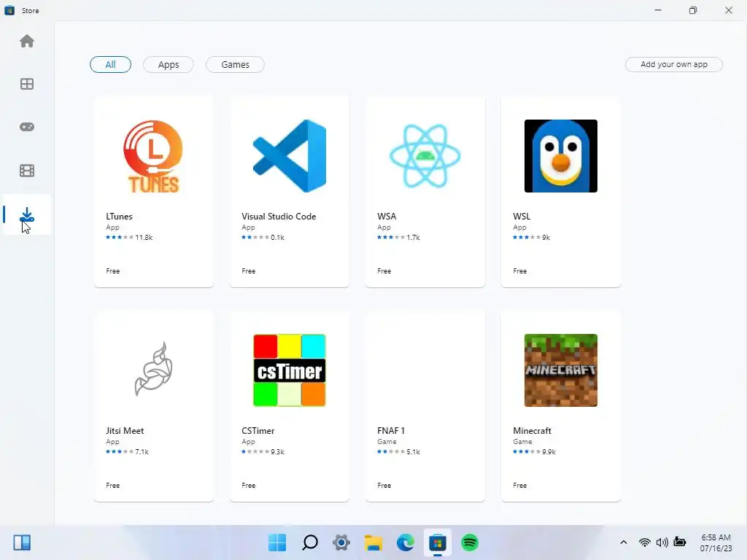This screenshot has height=560, width=747.
Task: Open the WSL penguin logo
Action: [x=561, y=156]
